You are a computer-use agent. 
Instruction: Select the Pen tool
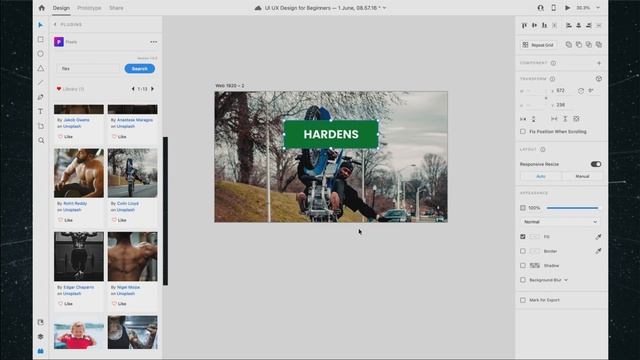(40, 97)
